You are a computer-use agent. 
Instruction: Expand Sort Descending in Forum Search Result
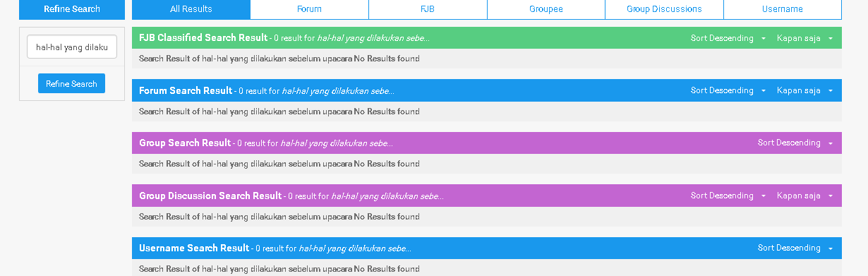[x=728, y=90]
